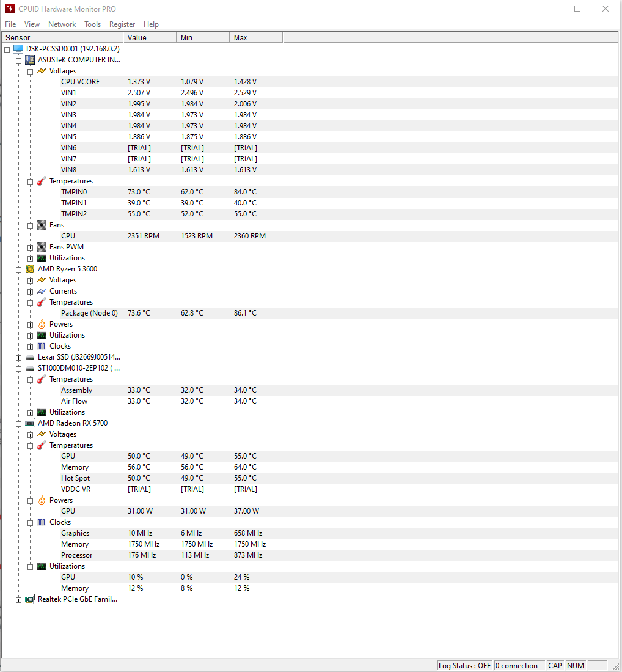Select the TMPIN0 temperature row
Screen dimensions: 622x672
[x=339, y=192]
